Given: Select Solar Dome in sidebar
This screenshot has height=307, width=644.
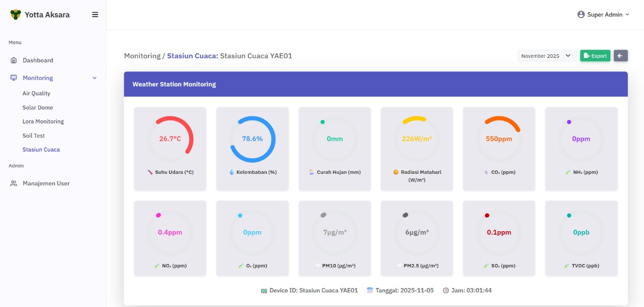Looking at the screenshot, I should click(38, 108).
